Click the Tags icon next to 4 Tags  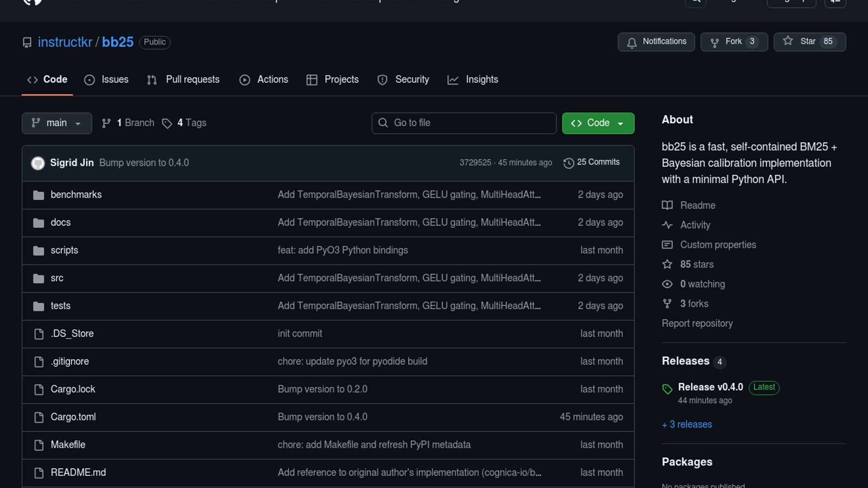[x=167, y=123]
